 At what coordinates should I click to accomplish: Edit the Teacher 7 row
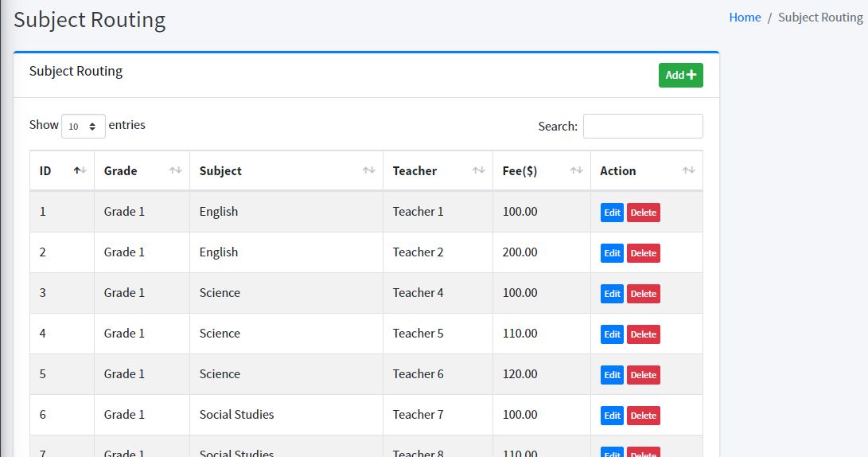click(x=612, y=416)
